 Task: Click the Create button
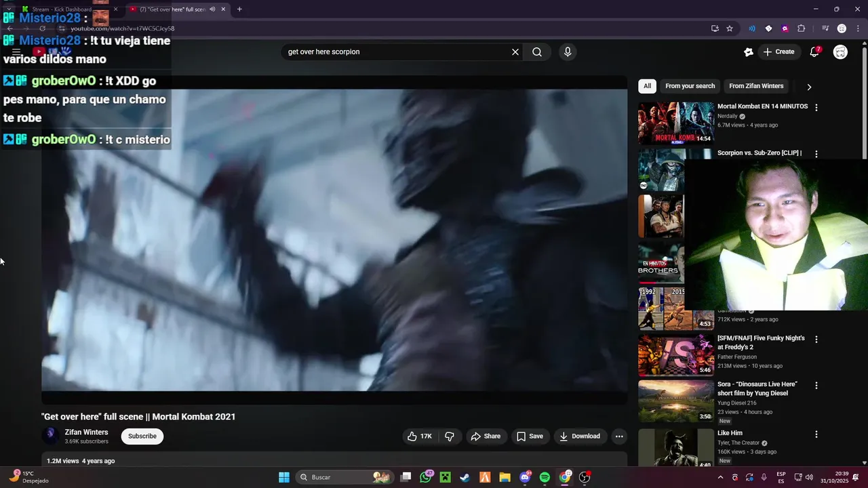coord(778,52)
